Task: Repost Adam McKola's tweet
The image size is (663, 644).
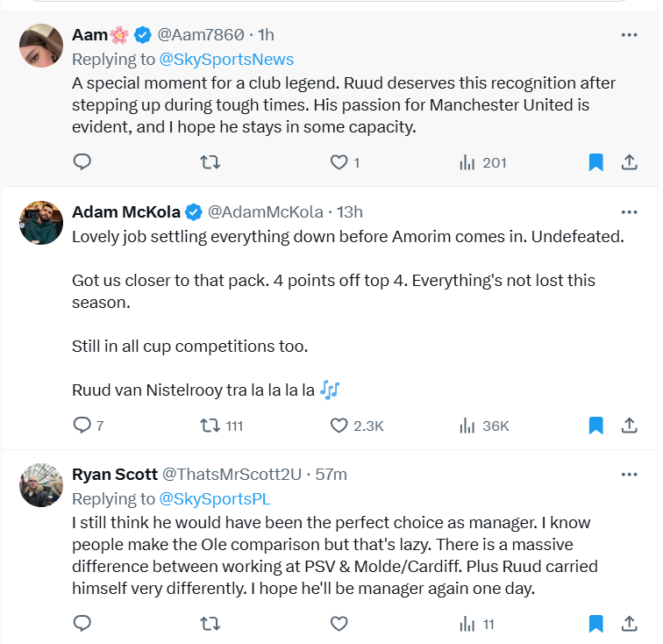Action: coord(210,426)
